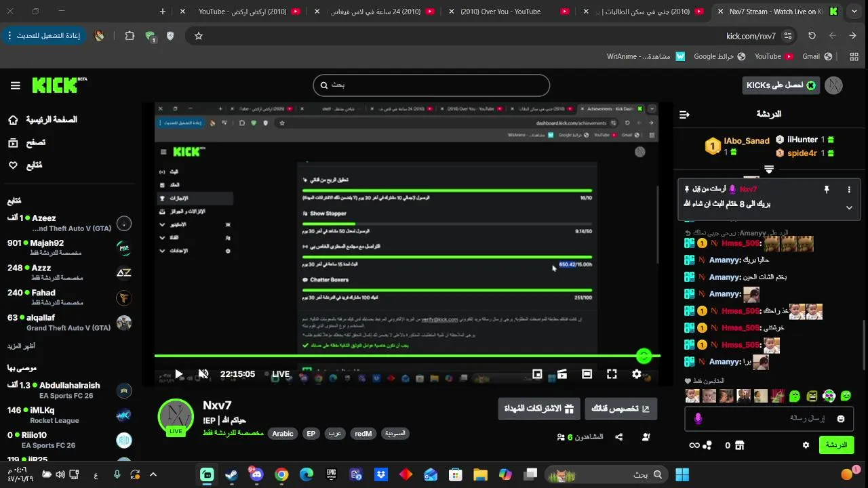Screen dimensions: 868x488
Task: Click the 'تخصيص قناتك' customize channel button
Action: point(620,409)
